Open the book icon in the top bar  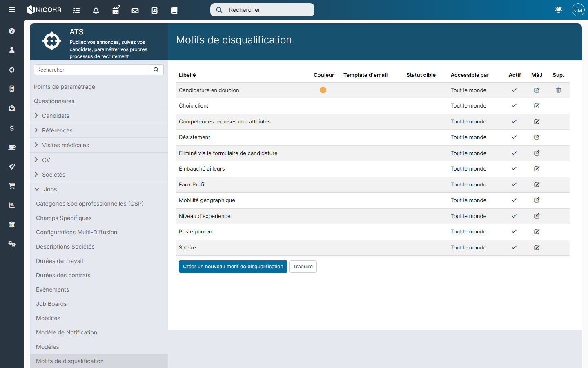coord(174,11)
